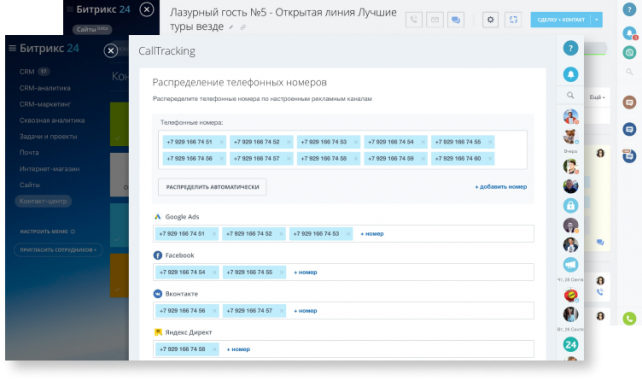
Task: Open help question icon in CallTracking panel
Action: coord(570,48)
